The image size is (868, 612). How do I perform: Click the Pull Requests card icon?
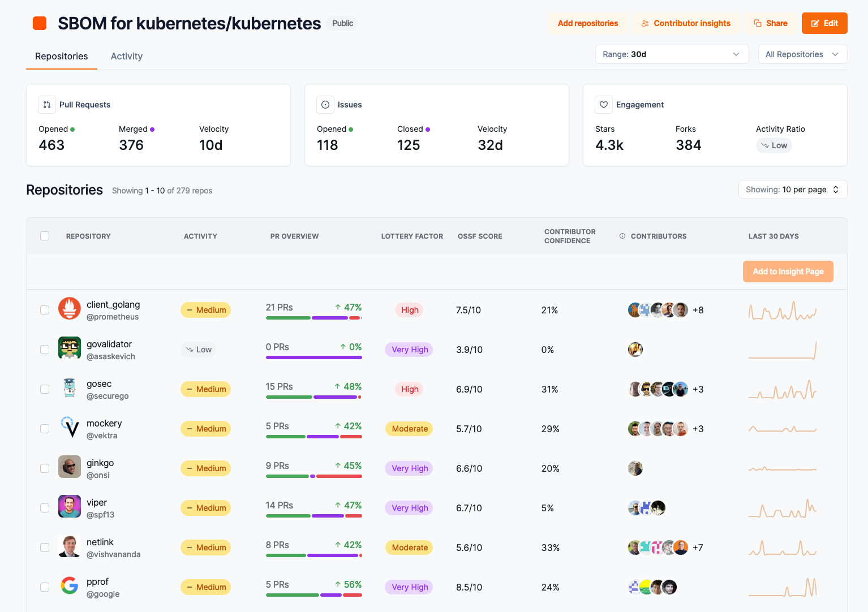47,105
